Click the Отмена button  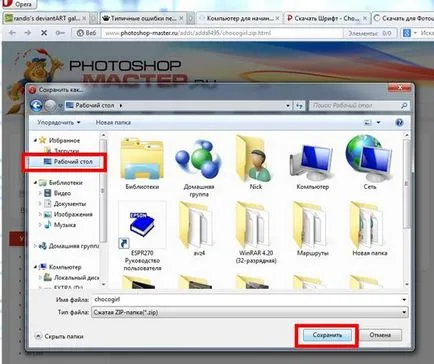tap(380, 335)
